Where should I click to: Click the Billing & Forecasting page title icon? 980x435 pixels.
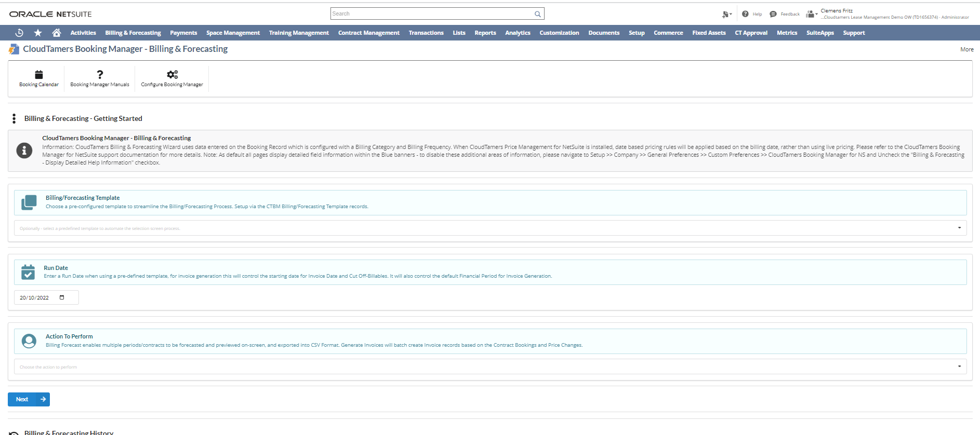pos(14,49)
